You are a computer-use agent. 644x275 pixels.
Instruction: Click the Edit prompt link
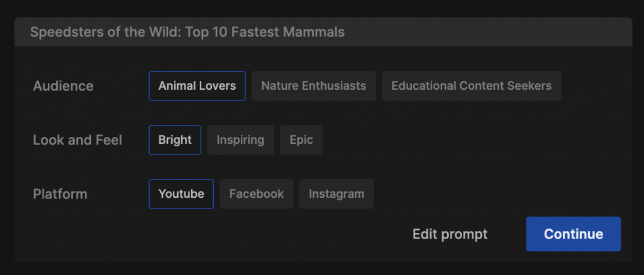click(450, 234)
